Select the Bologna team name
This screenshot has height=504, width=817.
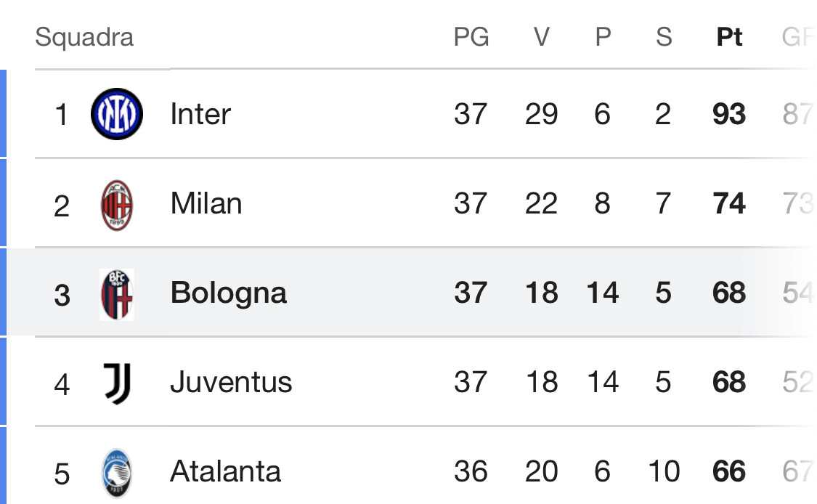[228, 293]
